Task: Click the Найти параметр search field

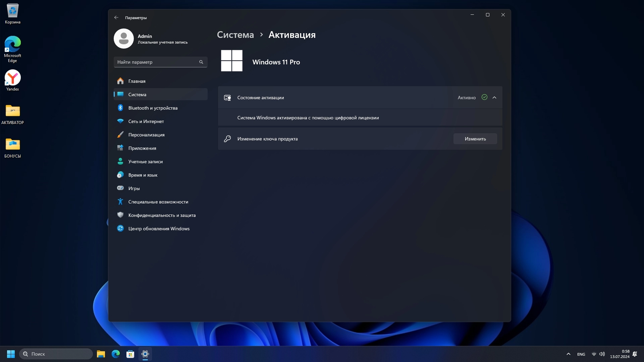Action: 157,62
